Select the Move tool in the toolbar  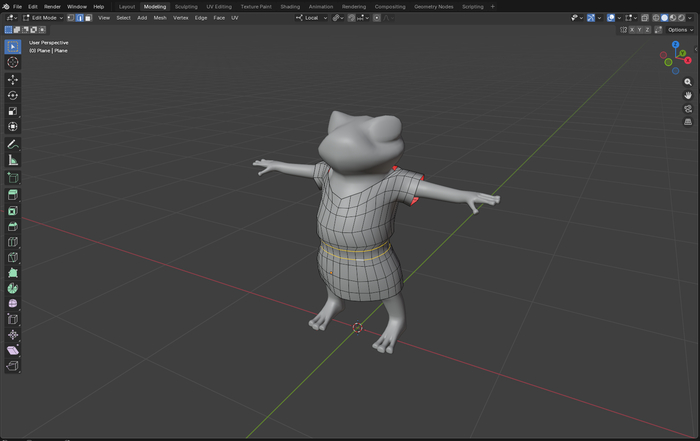[13, 79]
